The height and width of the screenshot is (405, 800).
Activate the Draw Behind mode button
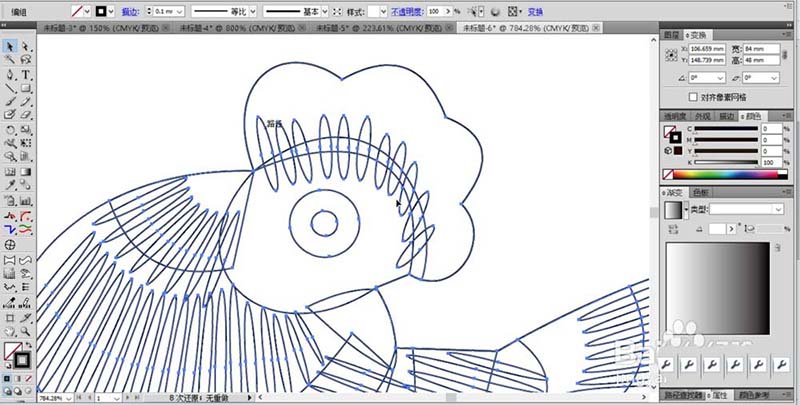coord(18,391)
